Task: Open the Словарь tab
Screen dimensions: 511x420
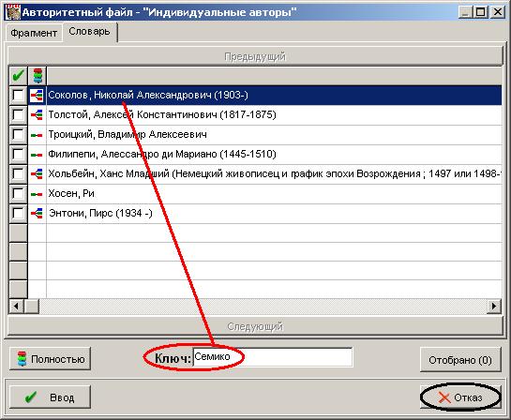Action: point(89,32)
